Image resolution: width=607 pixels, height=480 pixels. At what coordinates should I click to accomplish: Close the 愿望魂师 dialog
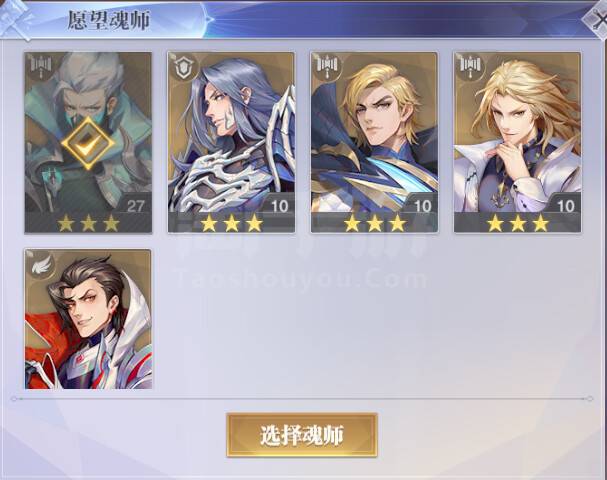[597, 19]
